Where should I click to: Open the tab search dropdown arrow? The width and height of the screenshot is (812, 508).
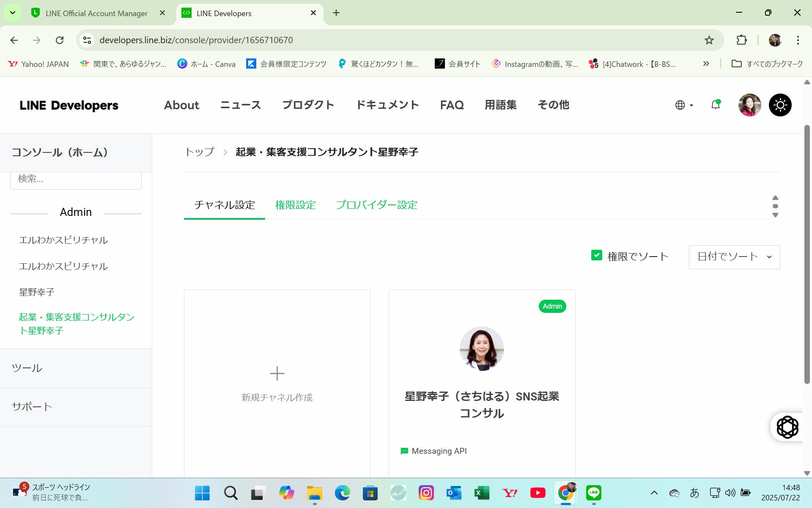click(x=13, y=13)
